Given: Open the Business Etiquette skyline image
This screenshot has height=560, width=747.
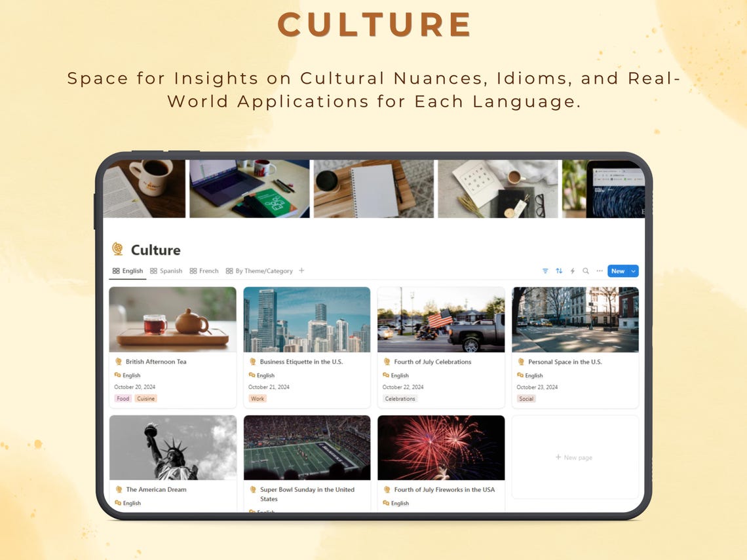Looking at the screenshot, I should (x=307, y=320).
